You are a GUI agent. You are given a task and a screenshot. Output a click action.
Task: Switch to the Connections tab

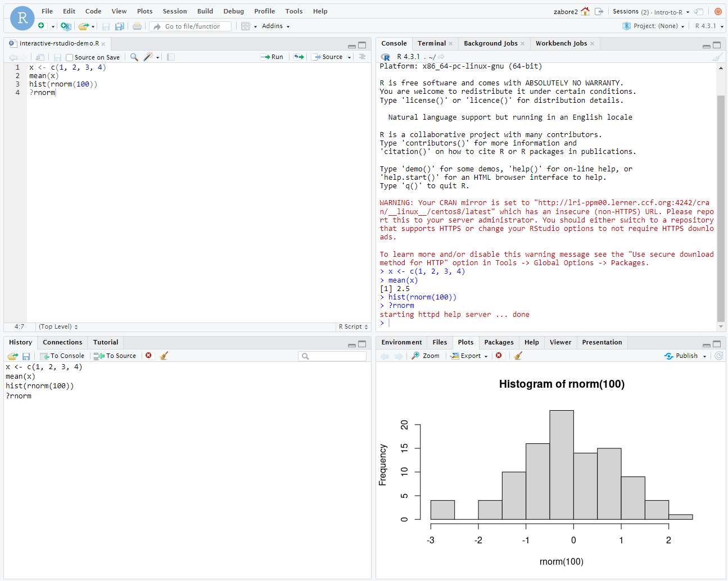point(62,342)
